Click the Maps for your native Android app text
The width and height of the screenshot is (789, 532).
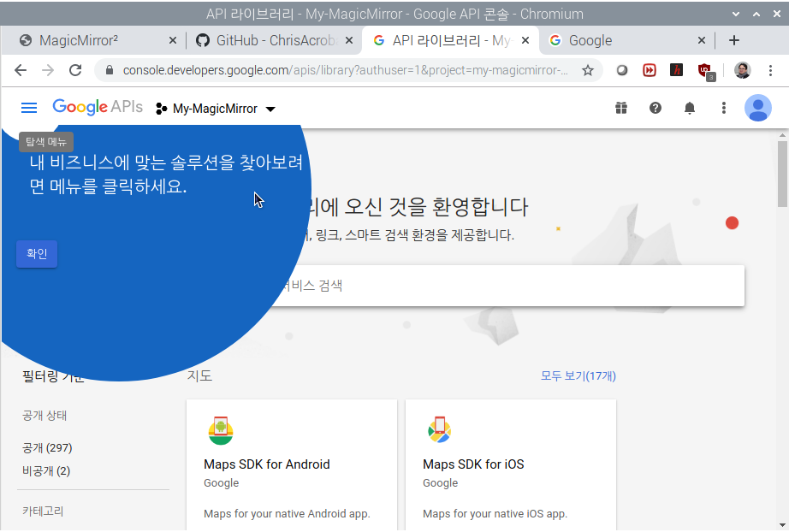tap(287, 513)
